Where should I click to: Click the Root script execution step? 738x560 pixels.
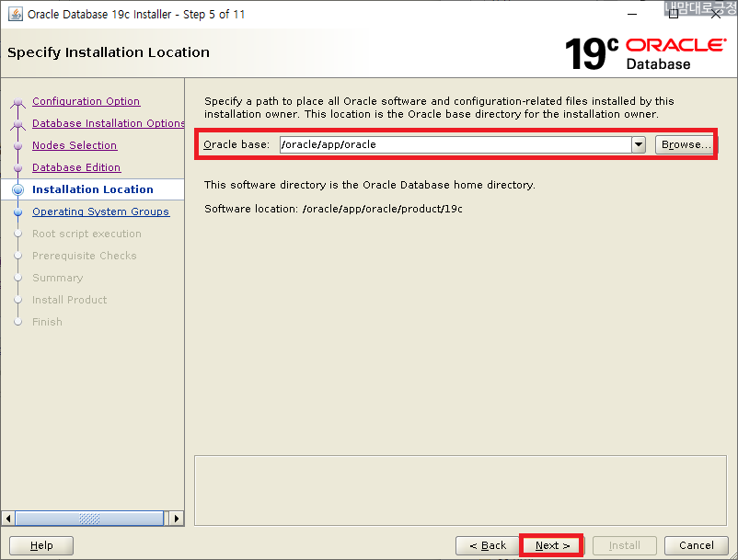point(86,234)
